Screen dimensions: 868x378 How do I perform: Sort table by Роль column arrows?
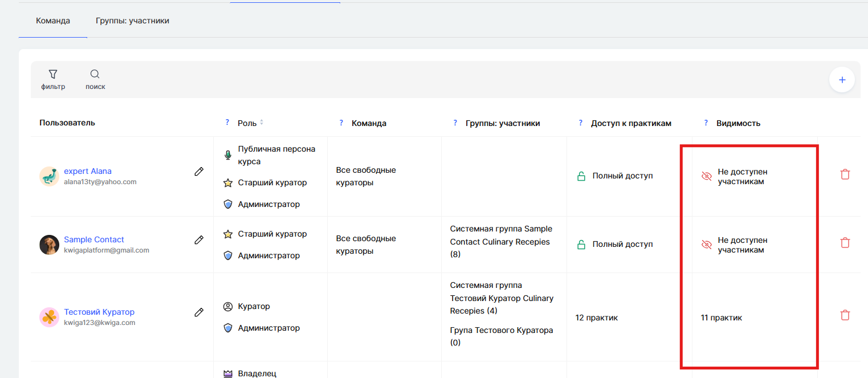(262, 123)
